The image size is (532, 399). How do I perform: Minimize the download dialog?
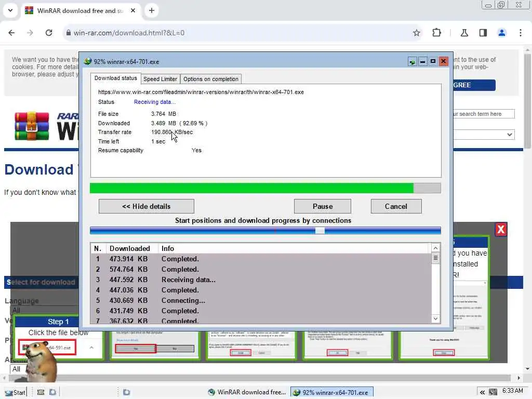422,61
